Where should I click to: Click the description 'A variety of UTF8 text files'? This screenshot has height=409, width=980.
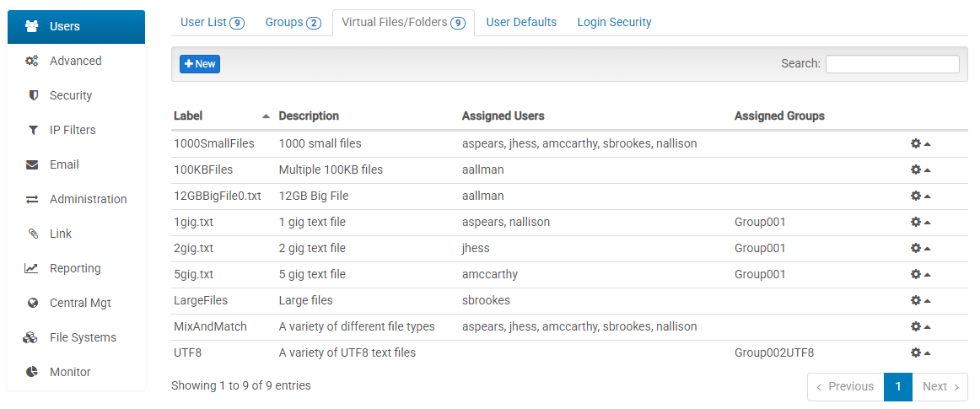click(347, 352)
